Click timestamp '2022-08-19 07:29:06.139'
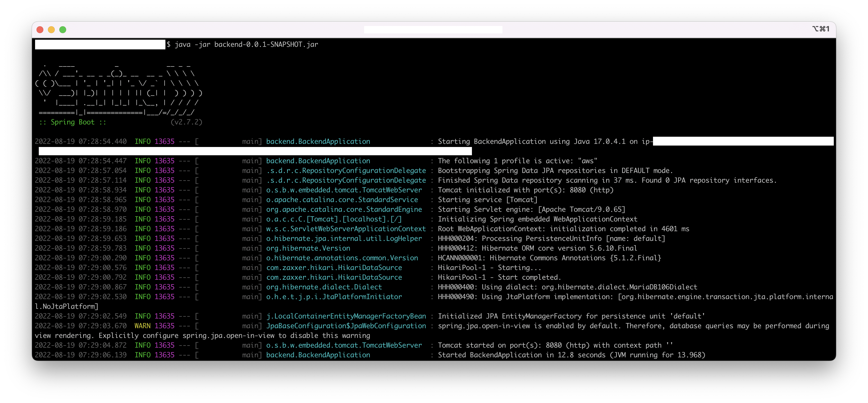 (81, 355)
